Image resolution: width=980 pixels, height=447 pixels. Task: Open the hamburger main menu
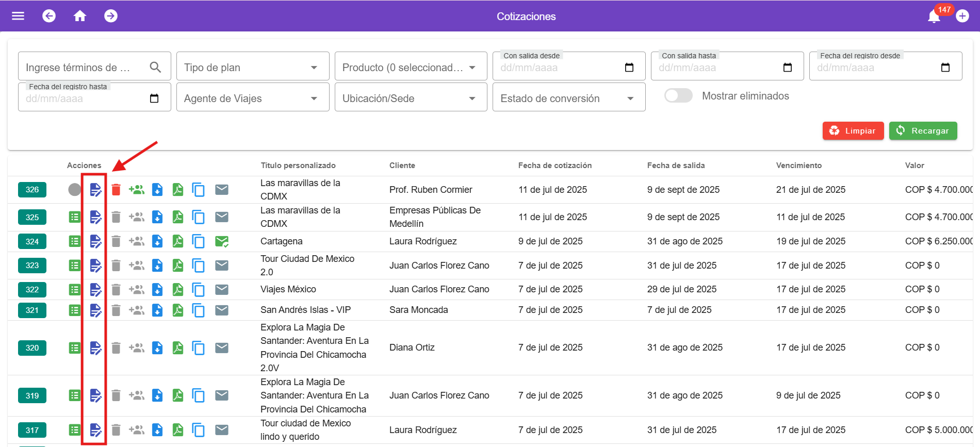tap(18, 16)
